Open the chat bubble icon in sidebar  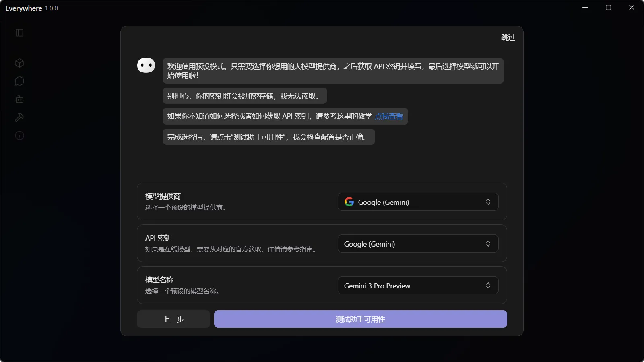pyautogui.click(x=19, y=81)
